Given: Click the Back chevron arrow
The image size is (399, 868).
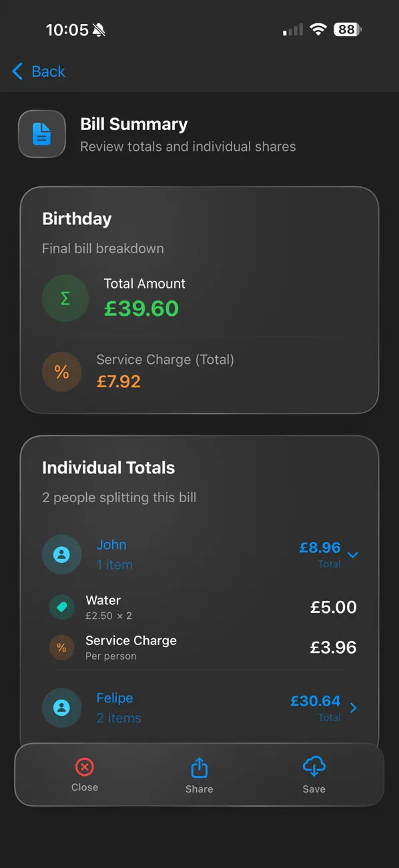Looking at the screenshot, I should pyautogui.click(x=17, y=71).
